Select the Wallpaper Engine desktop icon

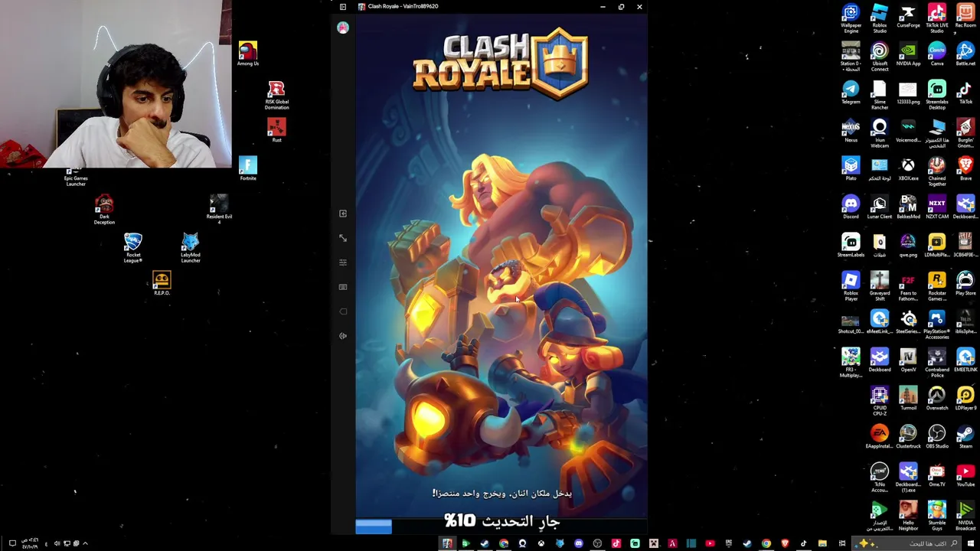point(851,18)
